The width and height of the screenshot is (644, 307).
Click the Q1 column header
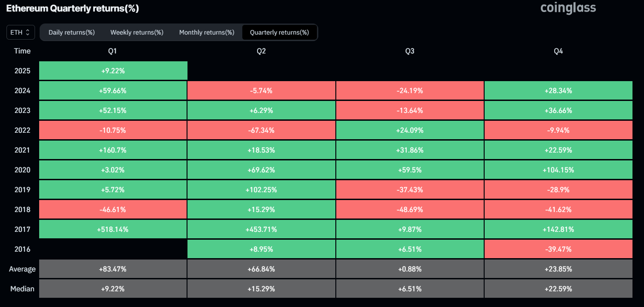[x=113, y=51]
